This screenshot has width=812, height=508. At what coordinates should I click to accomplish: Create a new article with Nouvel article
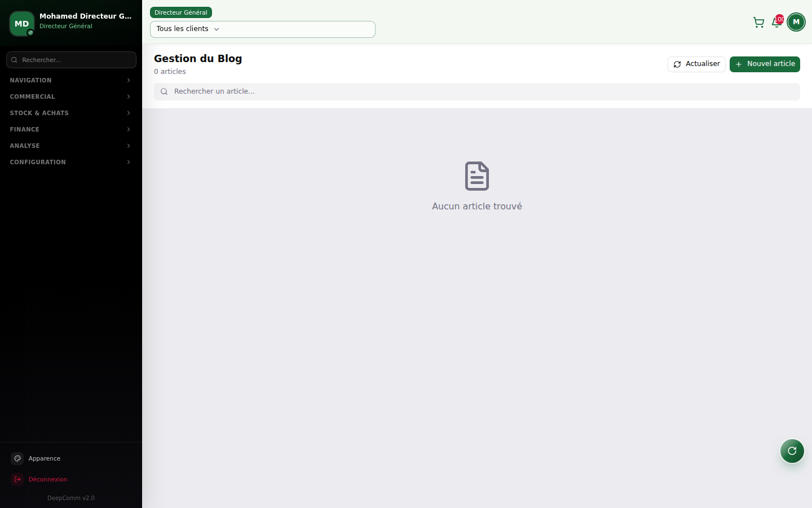coord(765,64)
